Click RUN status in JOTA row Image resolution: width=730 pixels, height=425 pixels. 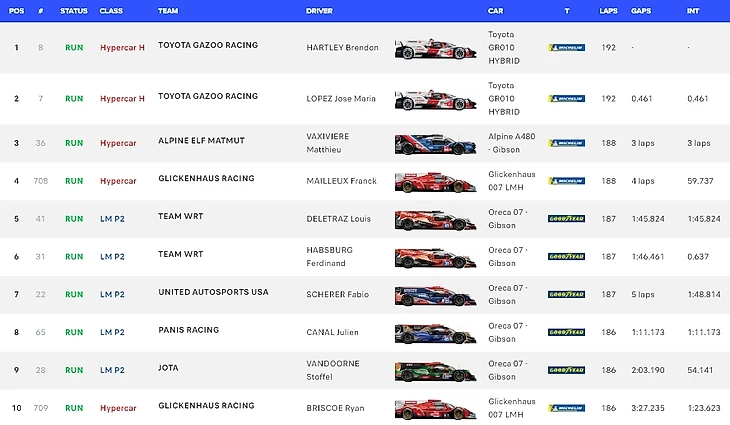(74, 370)
